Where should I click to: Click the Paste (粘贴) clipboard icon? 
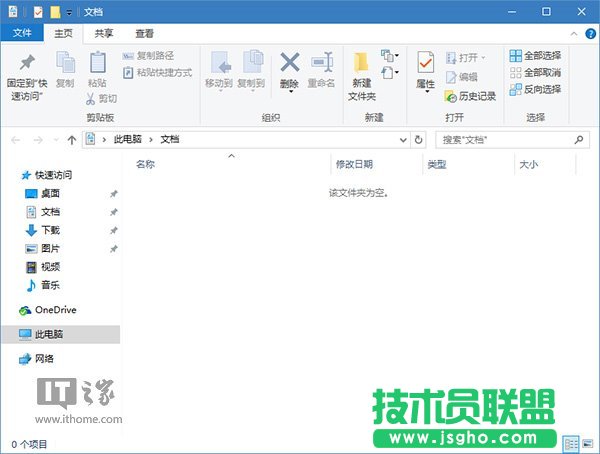[97, 63]
